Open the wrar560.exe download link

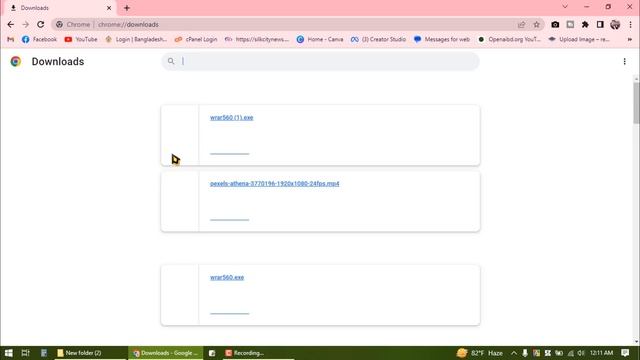227,278
